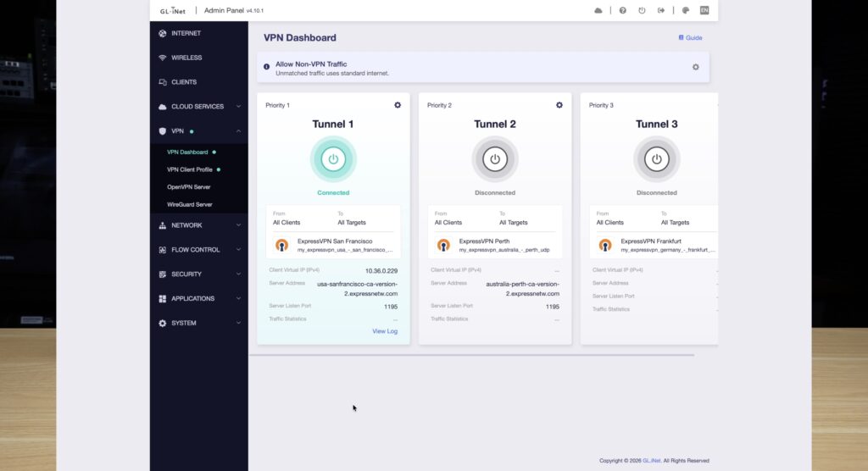Viewport: 868px width, 471px height.
Task: Click the australia-perth server address
Action: pos(522,289)
